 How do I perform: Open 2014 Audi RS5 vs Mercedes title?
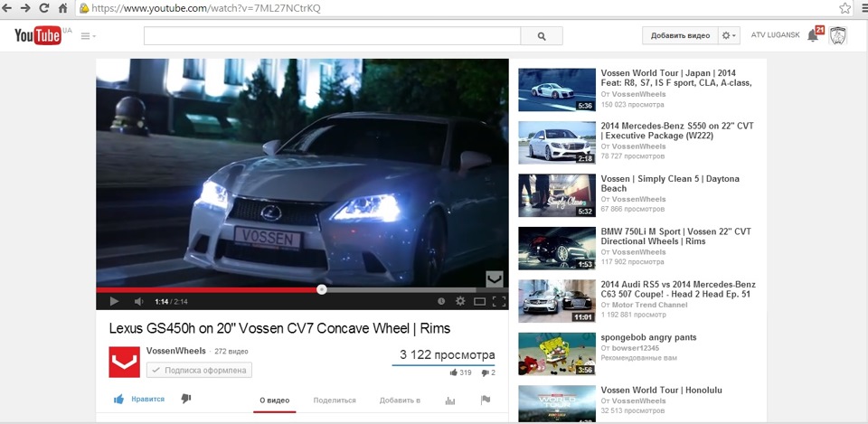[678, 289]
